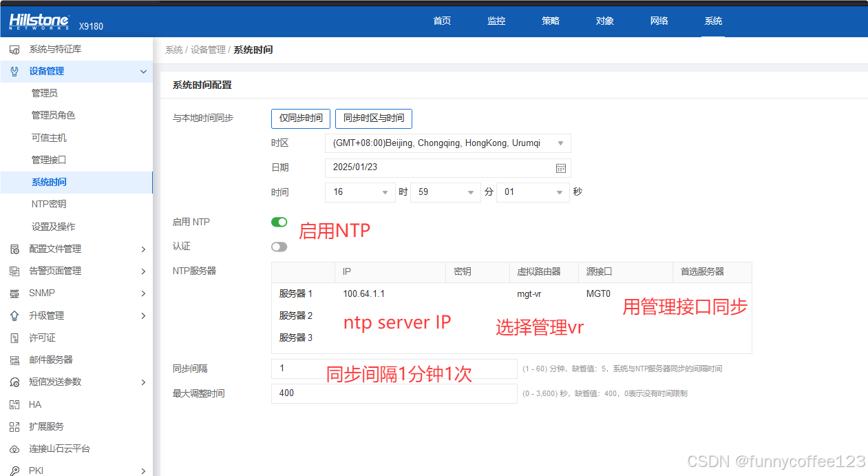Viewport: 868px width, 476px height.
Task: Select the 服务器 2 row label
Action: (296, 315)
